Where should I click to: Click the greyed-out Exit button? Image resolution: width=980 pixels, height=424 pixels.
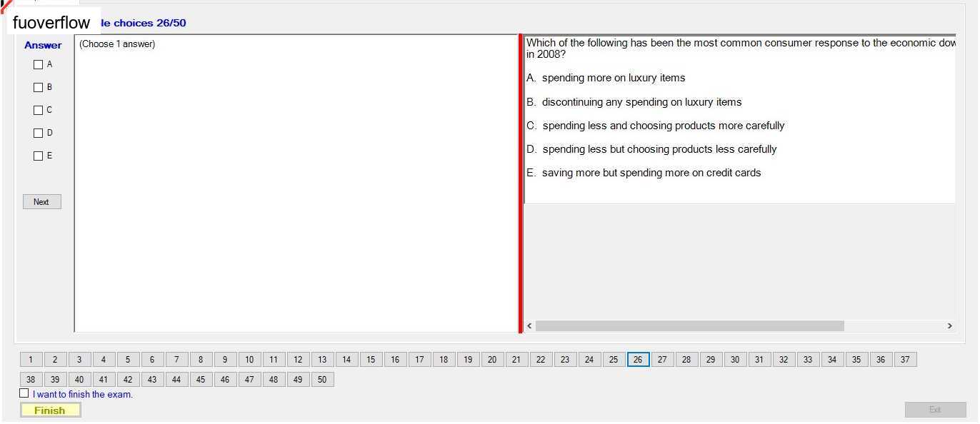pos(935,410)
